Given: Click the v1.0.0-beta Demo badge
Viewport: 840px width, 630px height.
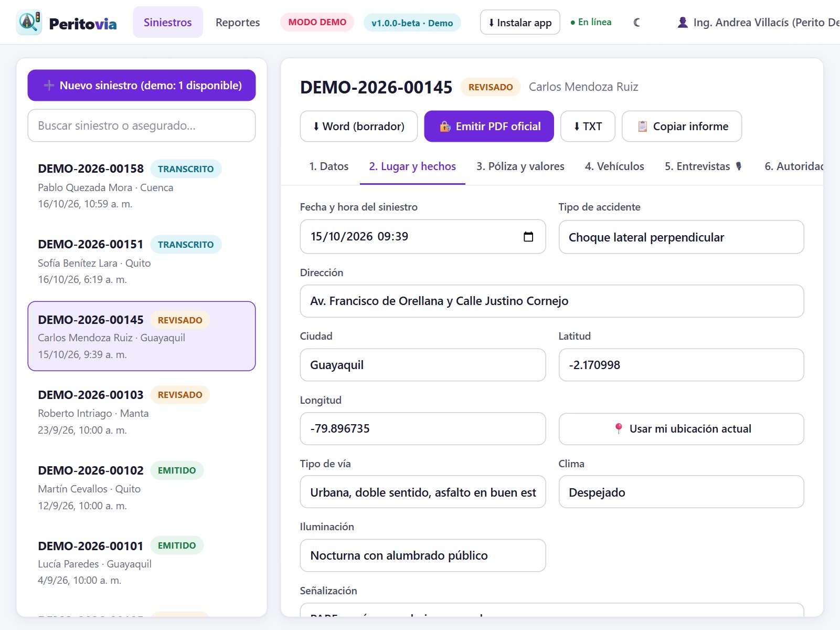Looking at the screenshot, I should pos(412,23).
